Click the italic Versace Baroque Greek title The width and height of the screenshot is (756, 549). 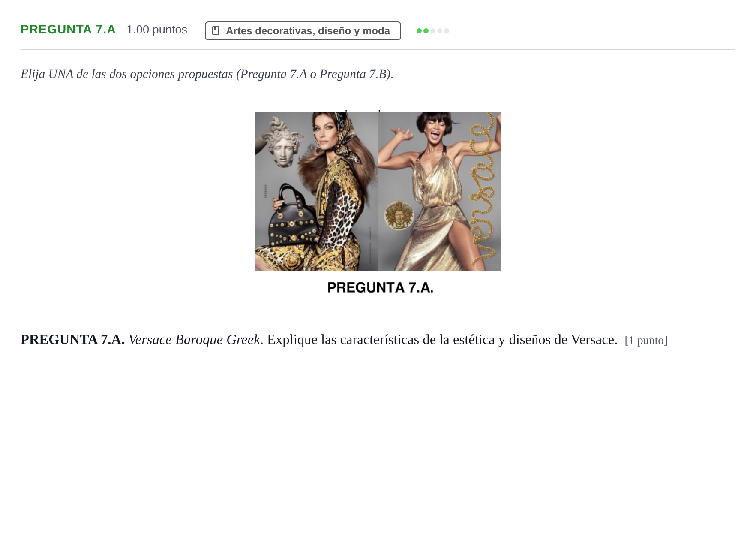pos(195,340)
